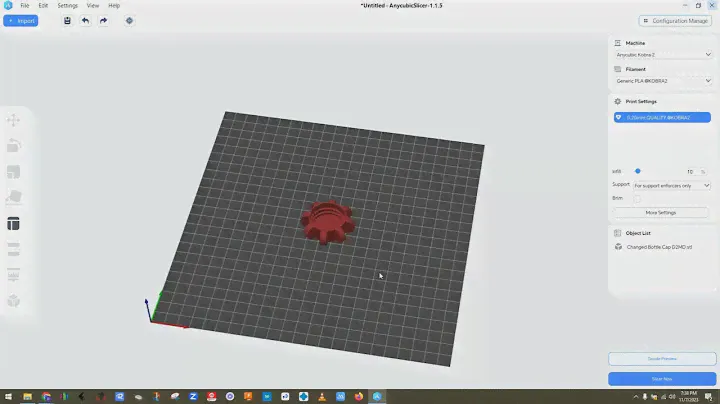Click the Infill slider handle

coord(638,171)
